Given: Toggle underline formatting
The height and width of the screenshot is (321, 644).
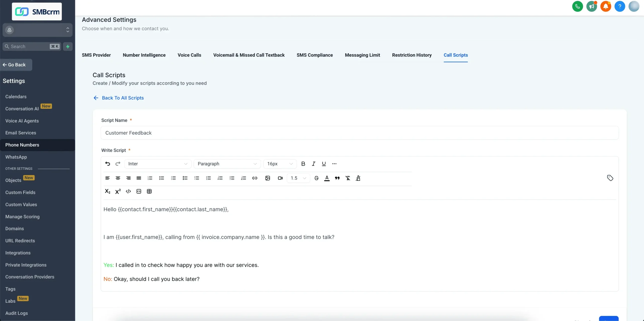Looking at the screenshot, I should 324,164.
